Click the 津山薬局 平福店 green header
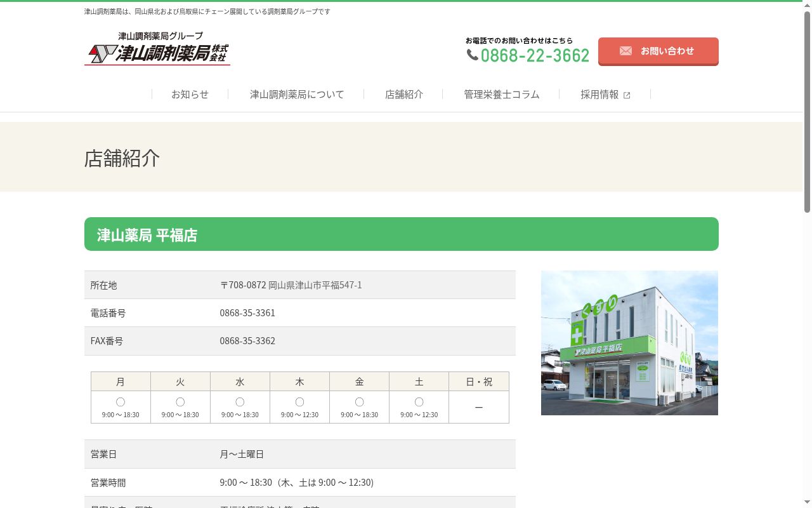This screenshot has width=812, height=508. (x=401, y=234)
